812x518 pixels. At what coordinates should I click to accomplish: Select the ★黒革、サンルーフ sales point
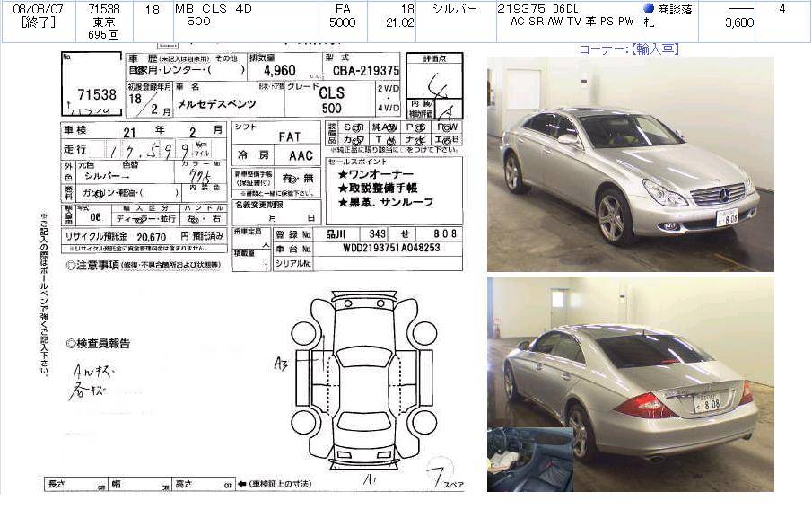click(x=385, y=202)
